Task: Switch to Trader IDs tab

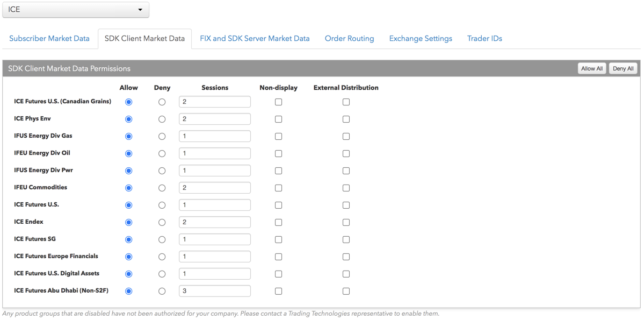Action: coord(484,39)
